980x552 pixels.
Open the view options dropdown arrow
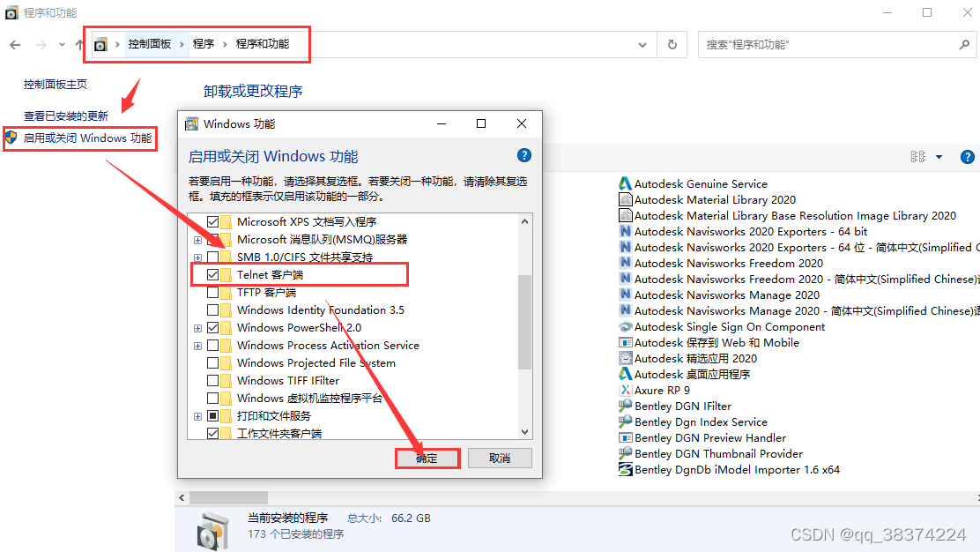click(939, 157)
